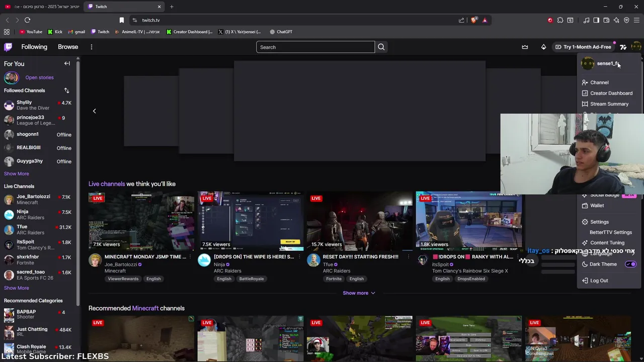Open the three-dot more menu beside Browse
This screenshot has height=362, width=644.
[x=91, y=47]
